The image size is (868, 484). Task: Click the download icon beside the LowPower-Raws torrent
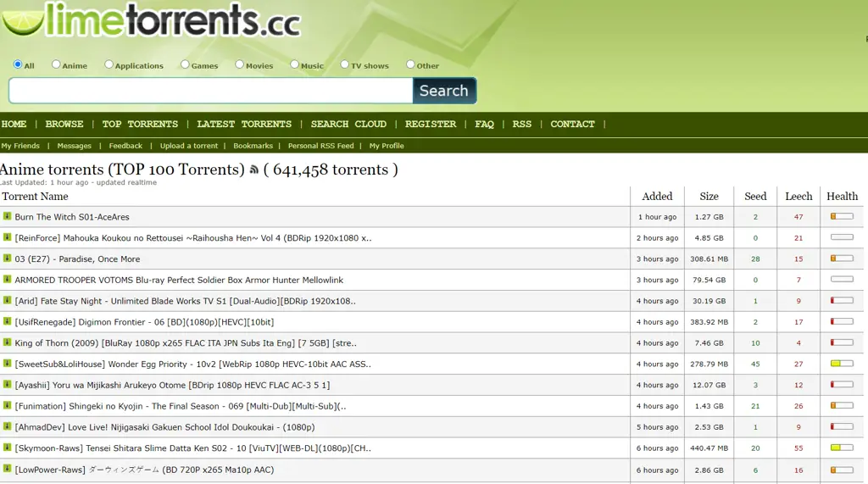(x=7, y=469)
